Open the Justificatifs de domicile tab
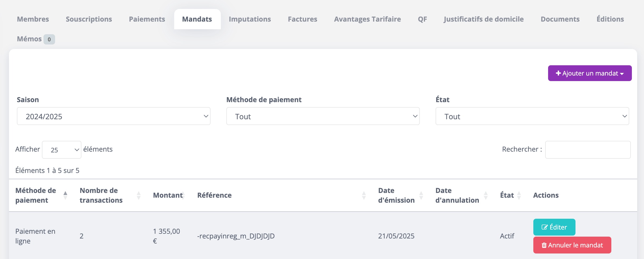Viewport: 644px width, 259px height. 484,19
